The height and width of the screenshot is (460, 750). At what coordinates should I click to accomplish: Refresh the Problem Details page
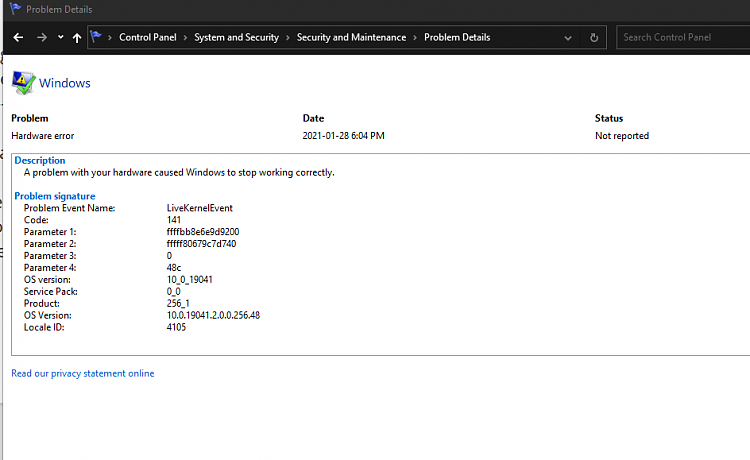coord(594,37)
